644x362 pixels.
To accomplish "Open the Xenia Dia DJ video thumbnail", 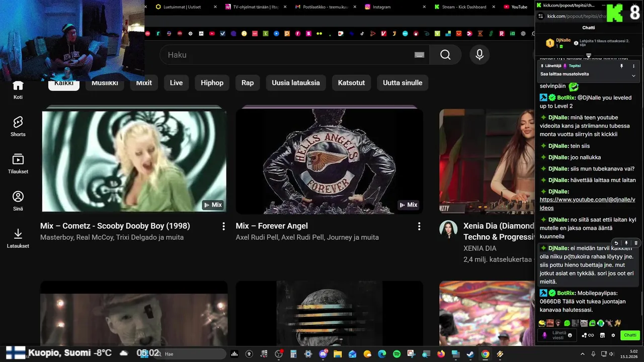I will tap(487, 161).
